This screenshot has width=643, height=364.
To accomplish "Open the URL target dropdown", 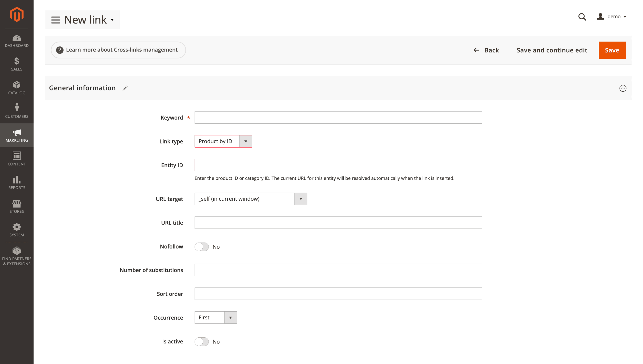I will pos(251,199).
